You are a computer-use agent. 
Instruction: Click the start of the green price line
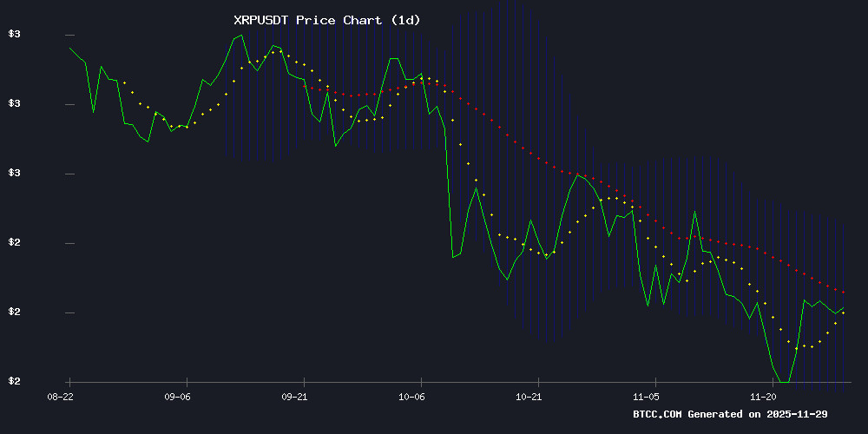point(69,48)
